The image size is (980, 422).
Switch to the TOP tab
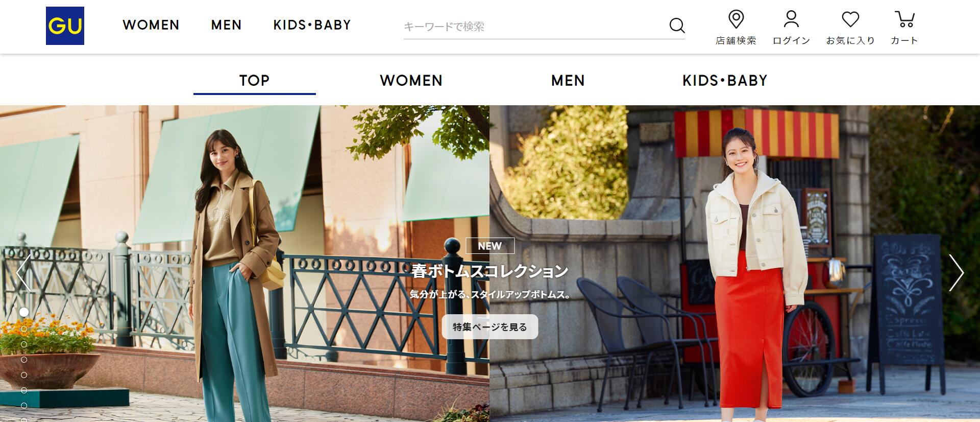tap(255, 81)
